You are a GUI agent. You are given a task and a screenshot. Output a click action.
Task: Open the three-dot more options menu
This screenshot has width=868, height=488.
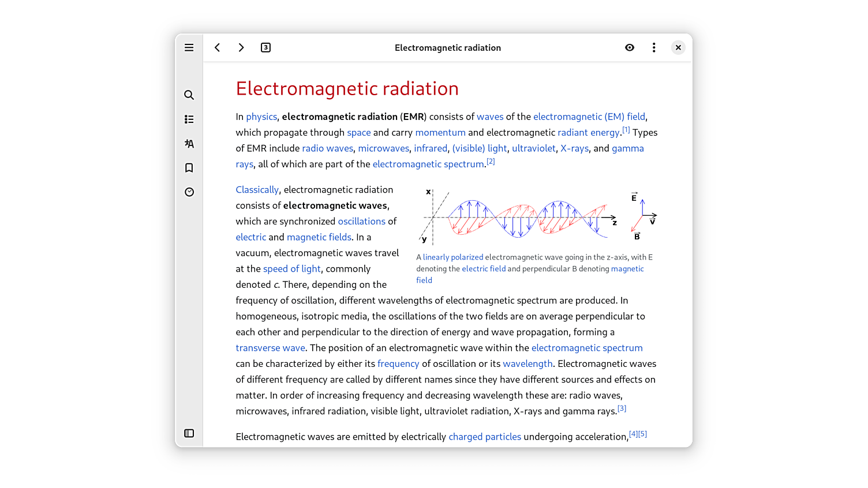654,48
